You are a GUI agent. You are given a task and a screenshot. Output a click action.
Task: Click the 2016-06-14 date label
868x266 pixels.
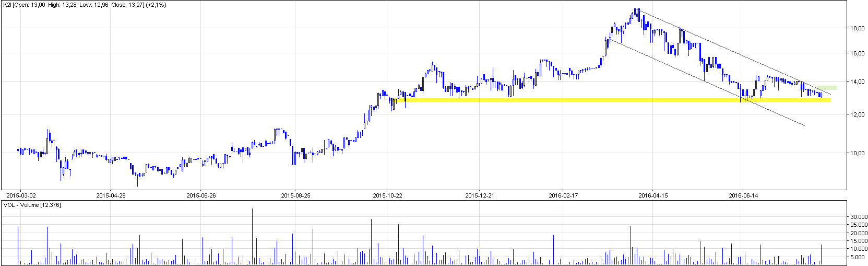click(743, 195)
